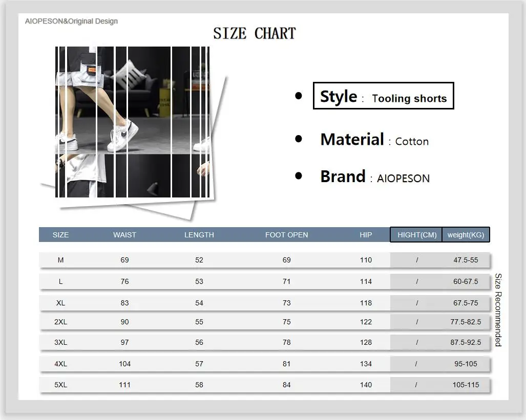Click waist value 83 in XL row
This screenshot has width=526, height=420.
pos(125,303)
